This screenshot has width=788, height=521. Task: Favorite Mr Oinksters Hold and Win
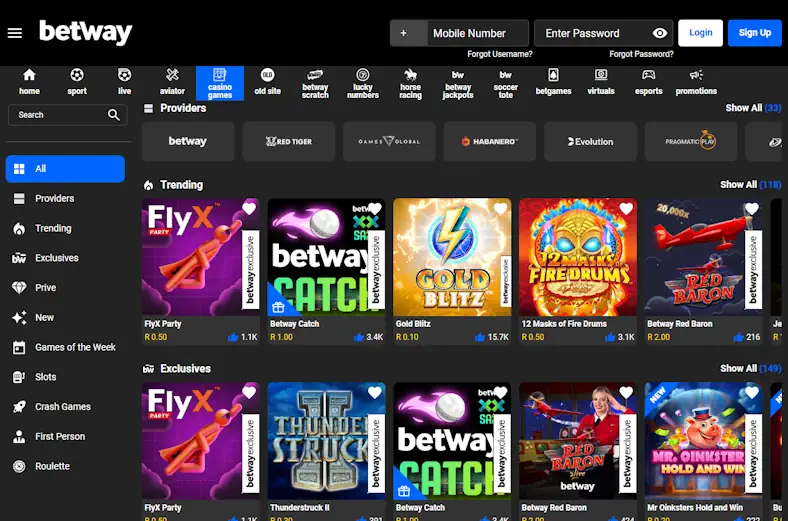coord(752,392)
